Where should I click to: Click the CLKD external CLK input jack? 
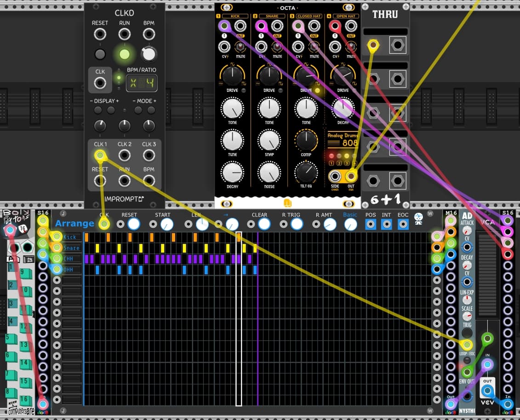pos(100,83)
